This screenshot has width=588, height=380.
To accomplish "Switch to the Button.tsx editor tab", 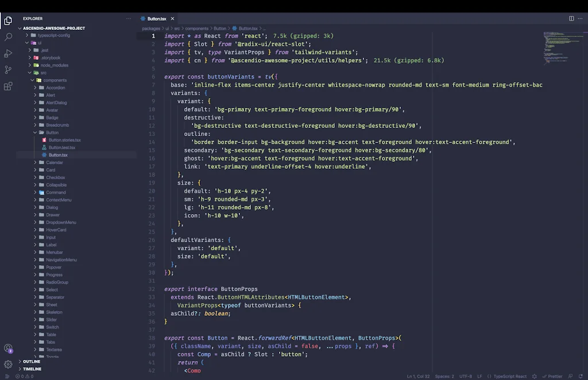I will pos(156,18).
